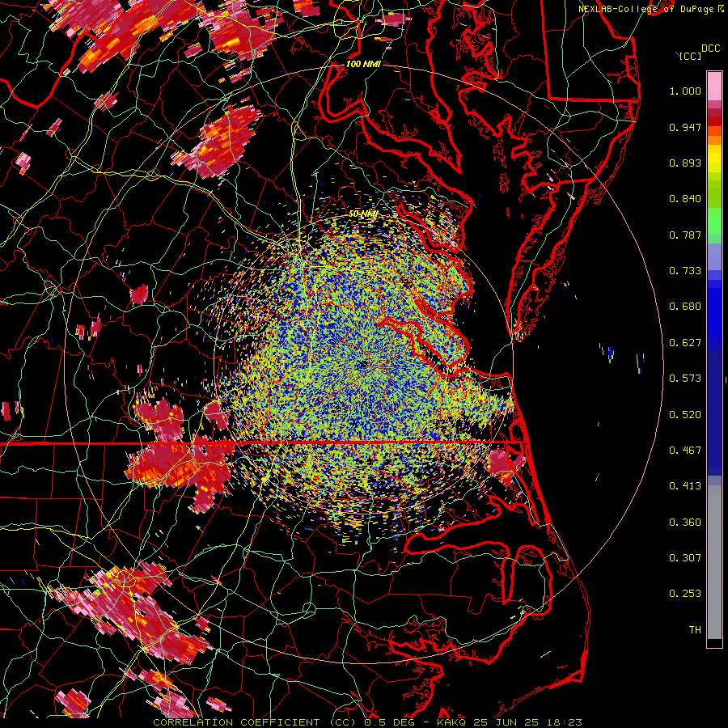Pick the yellow color band beside 0.893
Viewport: 728px width, 728px height.
click(714, 159)
